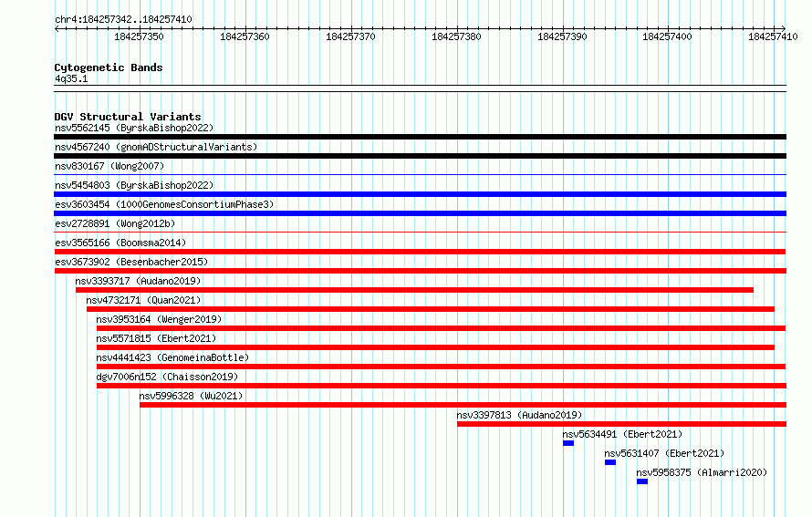Click the red bar under esv3673902
Screen dimensions: 812x517
click(x=420, y=271)
